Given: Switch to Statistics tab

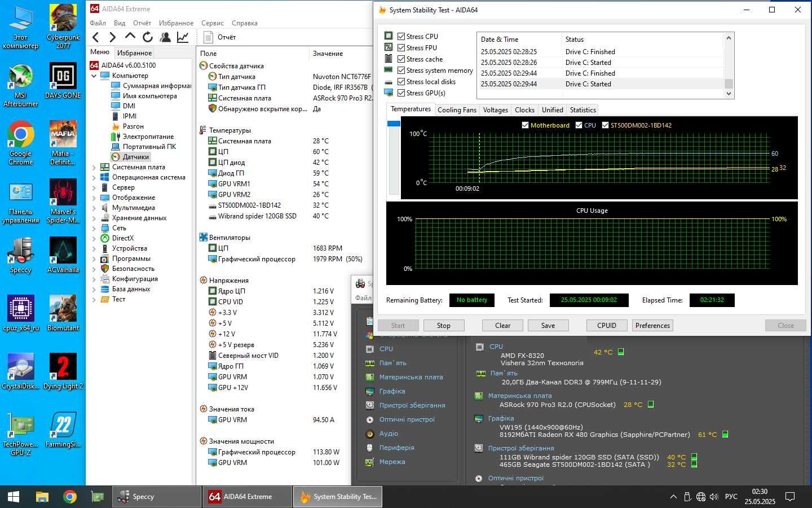Looking at the screenshot, I should point(582,110).
